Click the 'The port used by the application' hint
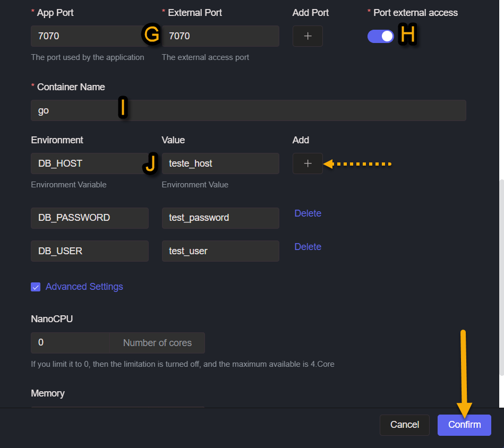This screenshot has width=504, height=448. tap(88, 57)
